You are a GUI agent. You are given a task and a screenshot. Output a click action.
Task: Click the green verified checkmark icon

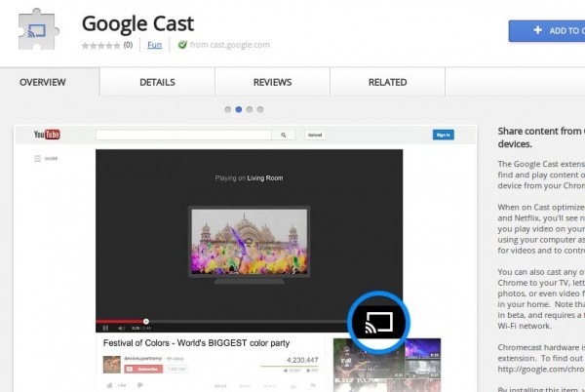pyautogui.click(x=182, y=45)
